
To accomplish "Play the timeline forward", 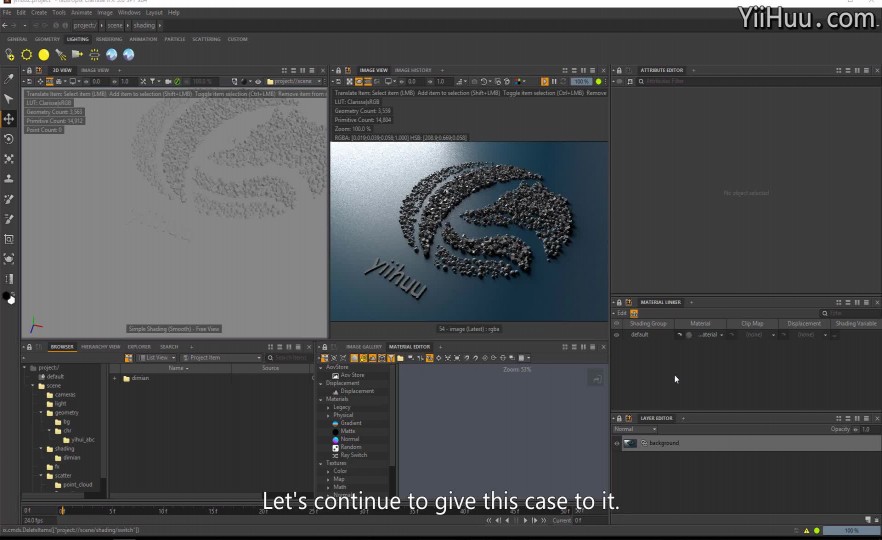I will [525, 521].
